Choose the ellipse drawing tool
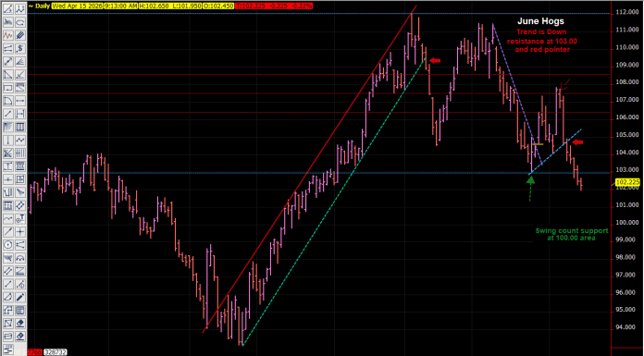The width and height of the screenshot is (644, 356). 20,22
